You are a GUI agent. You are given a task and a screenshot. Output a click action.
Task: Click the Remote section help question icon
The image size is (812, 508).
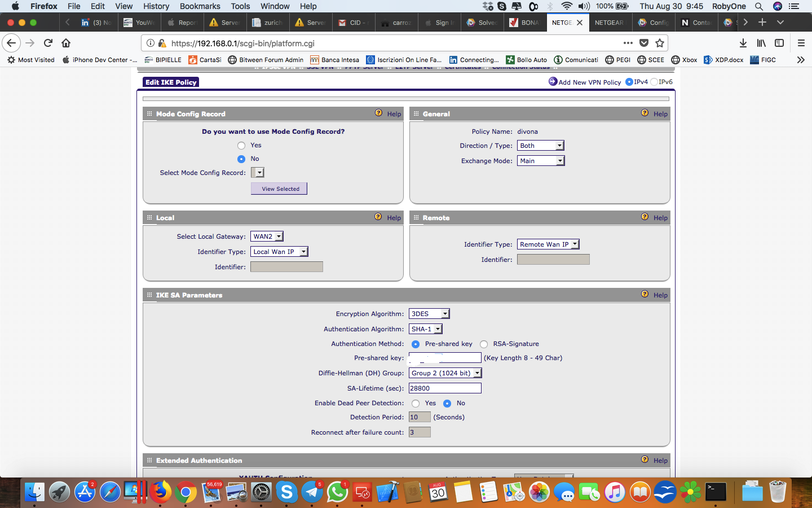(645, 217)
